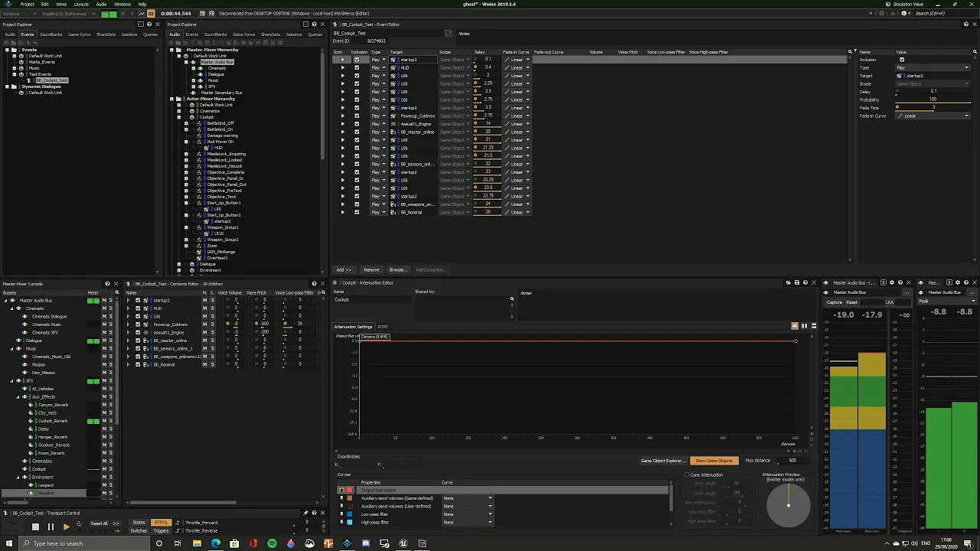Screen dimensions: 980x551
Task: Toggle RTPCs in the Transport Control
Action: [x=161, y=523]
